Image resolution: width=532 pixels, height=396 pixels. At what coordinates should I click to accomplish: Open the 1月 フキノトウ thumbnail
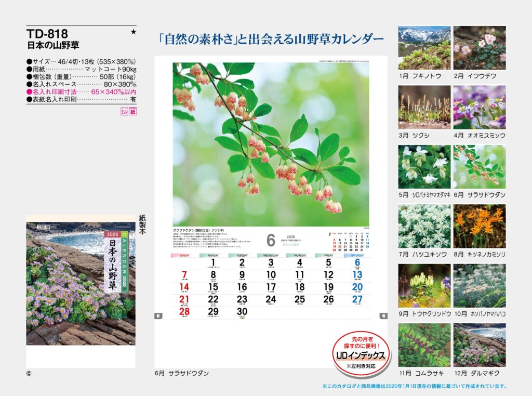pos(424,48)
